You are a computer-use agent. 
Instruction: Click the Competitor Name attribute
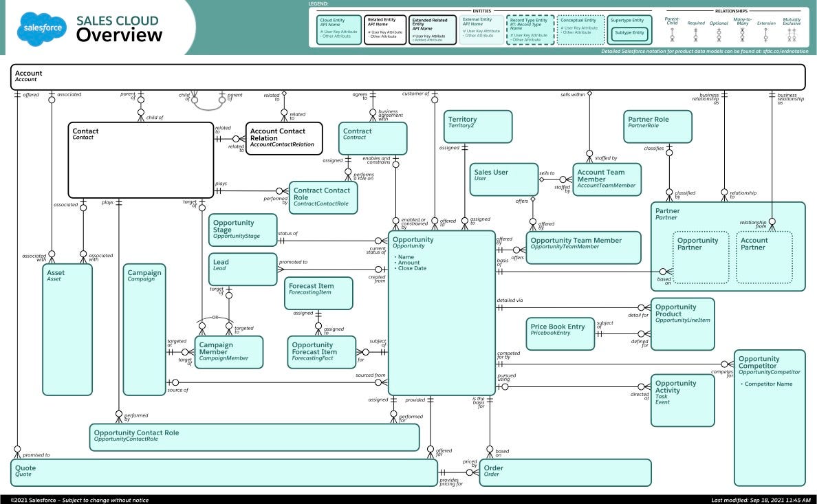[x=768, y=384]
